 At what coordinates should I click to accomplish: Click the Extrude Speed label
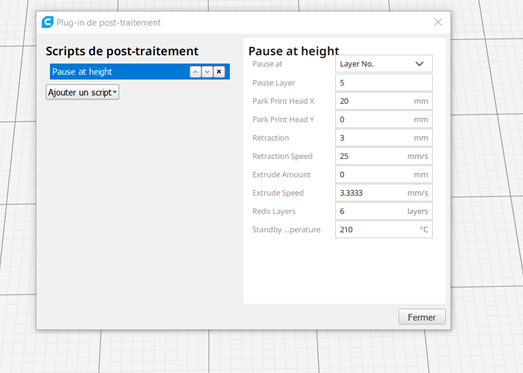(278, 193)
